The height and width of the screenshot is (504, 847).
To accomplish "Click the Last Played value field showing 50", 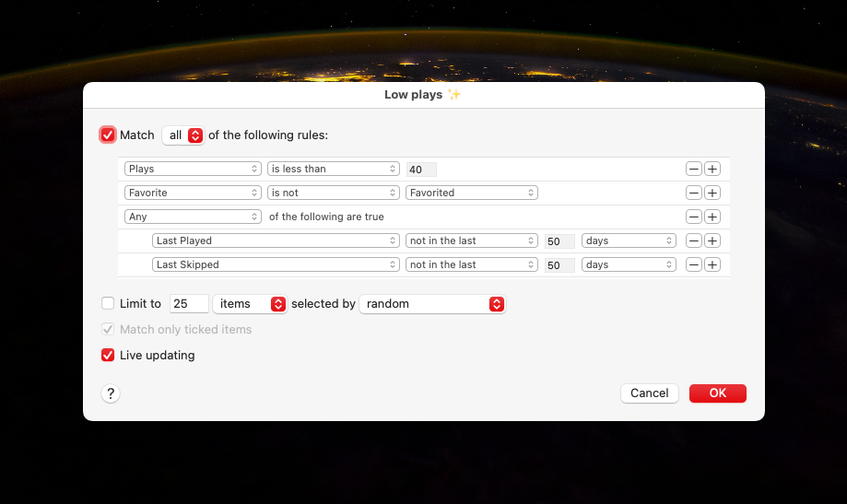I will tap(559, 240).
